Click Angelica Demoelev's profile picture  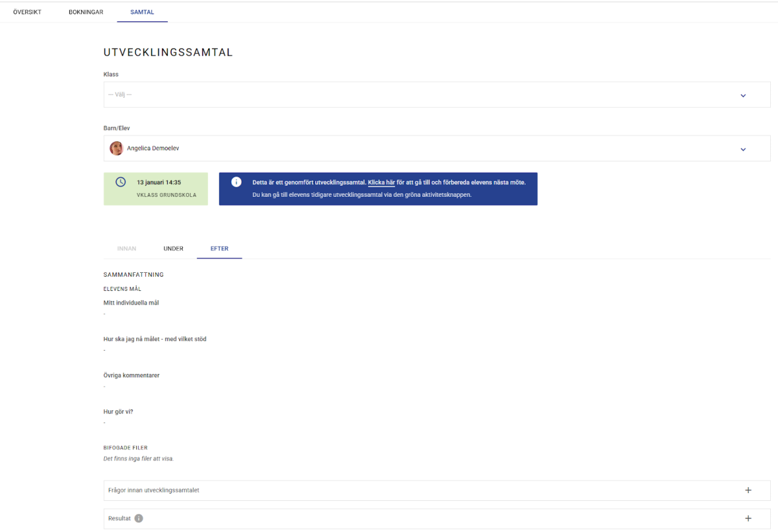[x=117, y=148]
